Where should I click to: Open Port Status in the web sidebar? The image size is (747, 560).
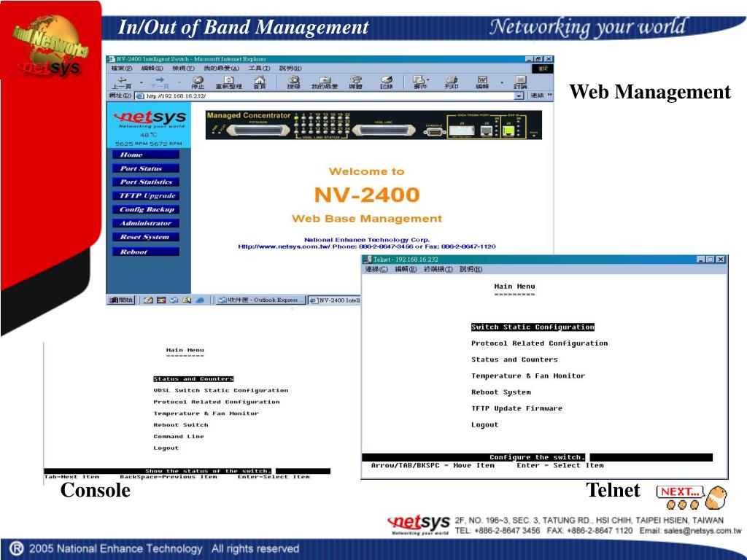146,168
